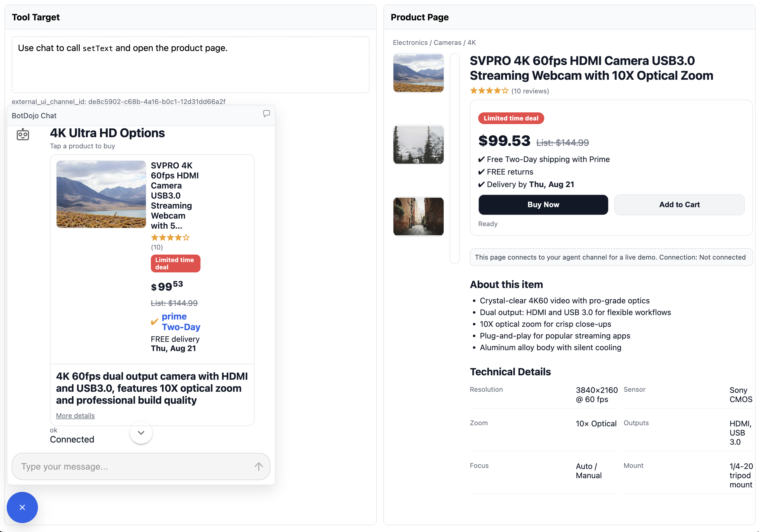
Task: Click the thumbnail gallery scrollbar
Action: click(455, 158)
